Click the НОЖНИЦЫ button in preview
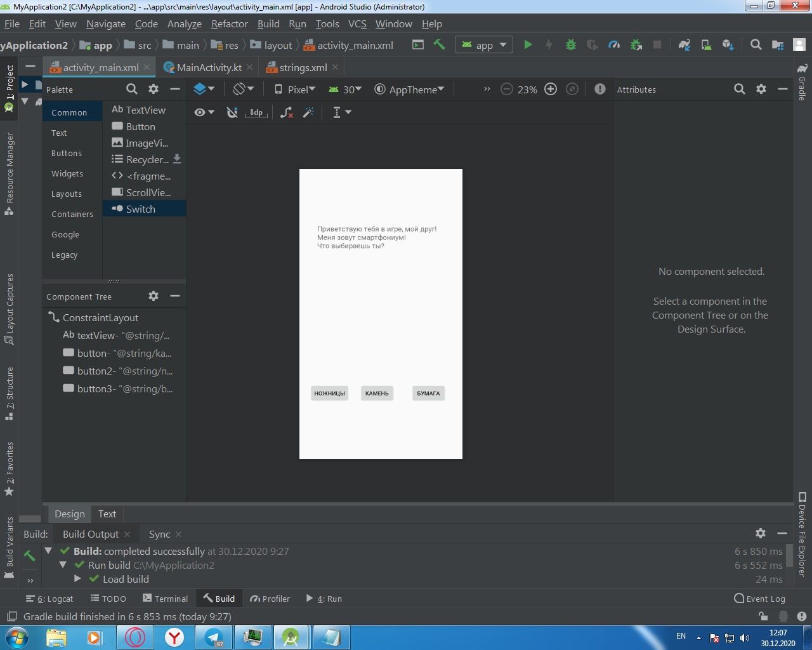The image size is (812, 650). [329, 394]
